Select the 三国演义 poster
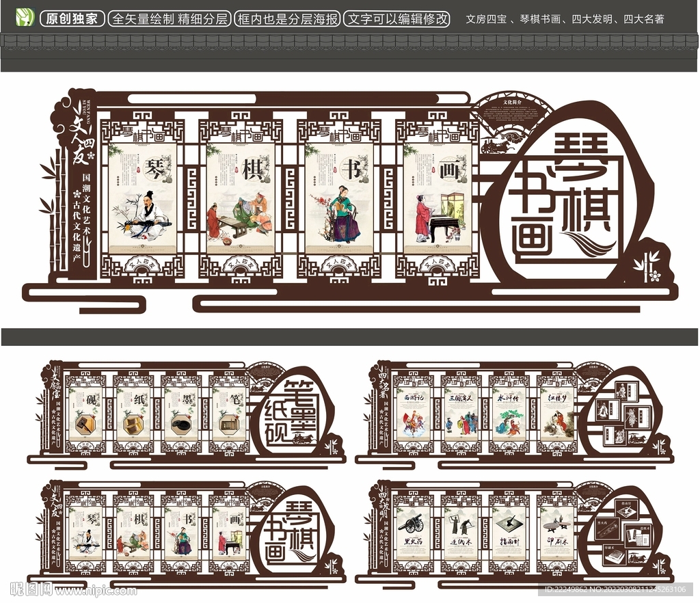The height and width of the screenshot is (603, 700). click(x=461, y=416)
